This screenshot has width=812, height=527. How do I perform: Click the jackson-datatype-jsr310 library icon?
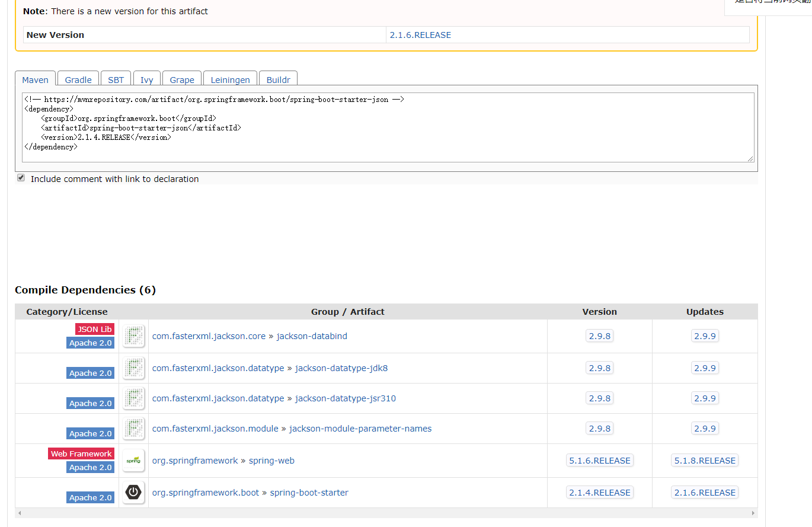pos(133,398)
